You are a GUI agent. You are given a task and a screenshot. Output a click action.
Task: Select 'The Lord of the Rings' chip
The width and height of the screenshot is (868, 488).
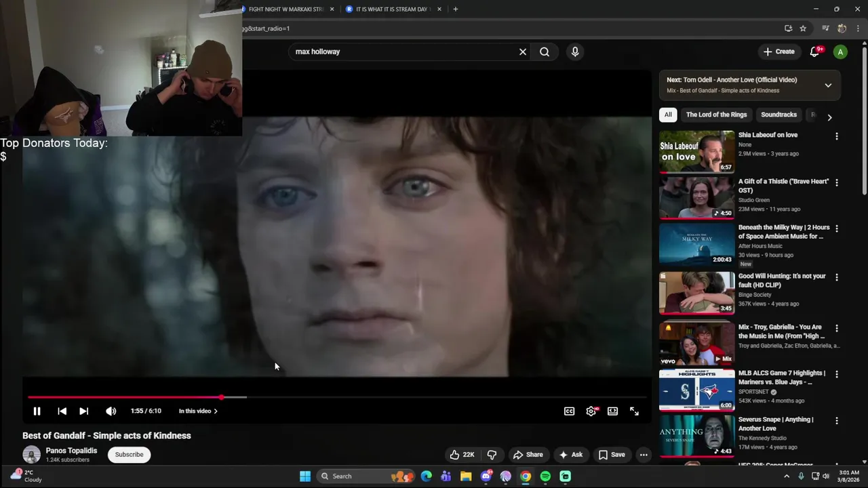point(716,115)
